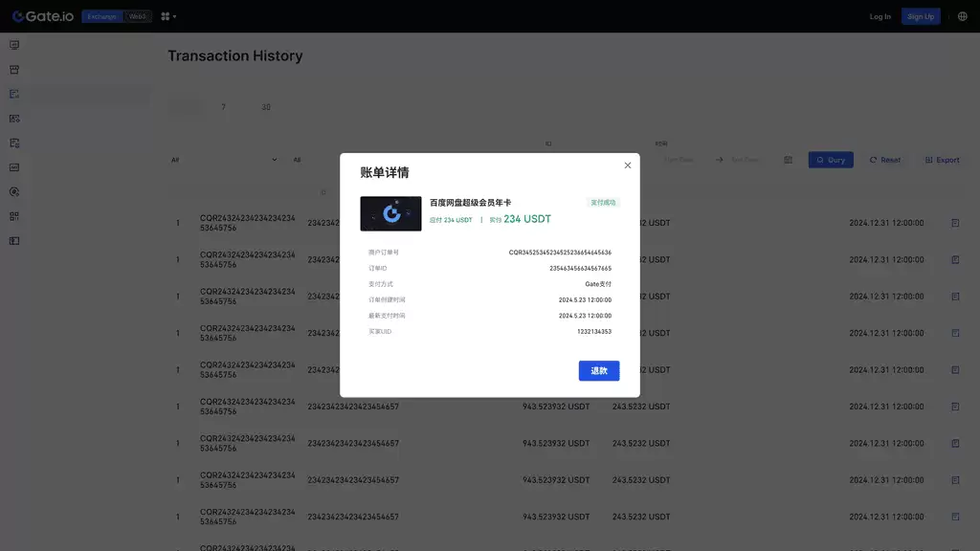Open the card-shaped sidebar icon below document-gear
Viewport: 980px width, 551px height.
(14, 167)
